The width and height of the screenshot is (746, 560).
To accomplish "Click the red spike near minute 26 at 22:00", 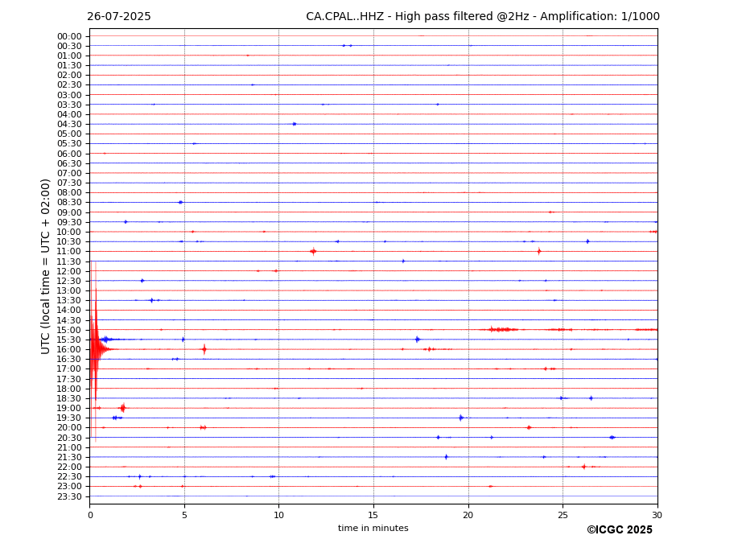I will tap(583, 467).
